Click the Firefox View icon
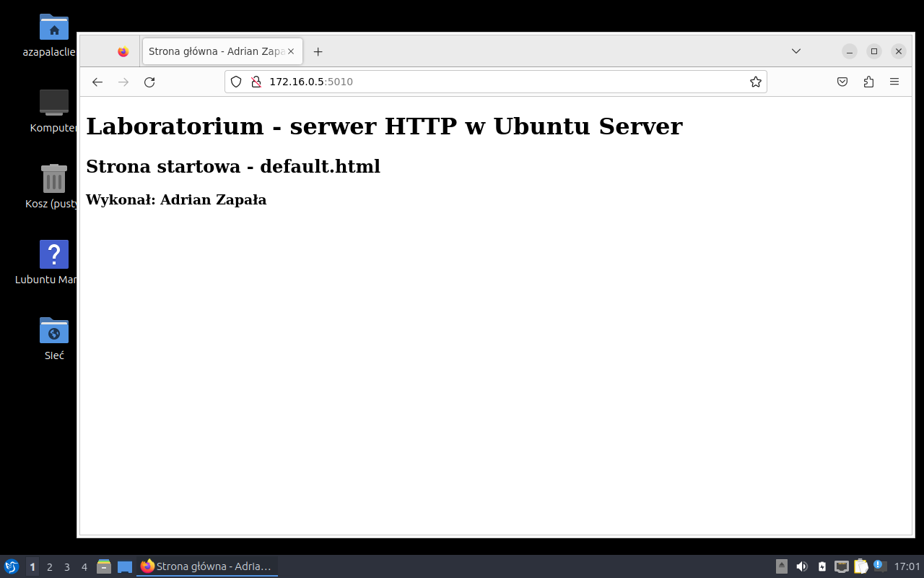Screen dimensions: 924x578 point(123,52)
